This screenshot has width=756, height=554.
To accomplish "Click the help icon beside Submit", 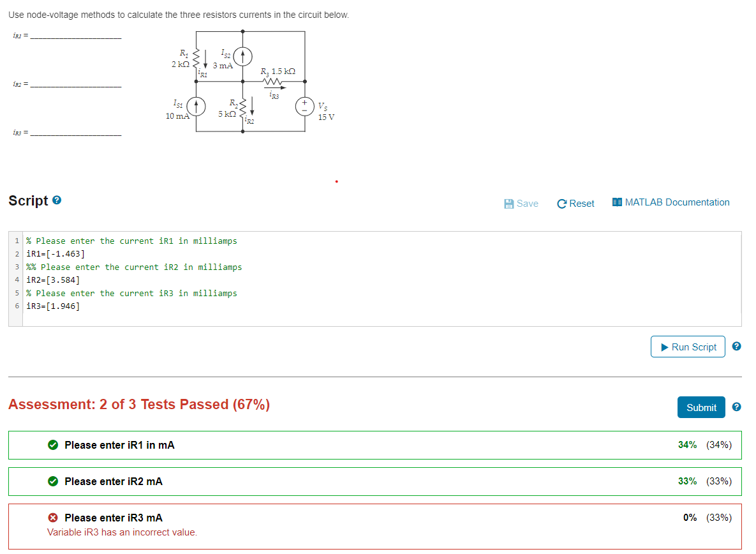I will click(x=737, y=407).
